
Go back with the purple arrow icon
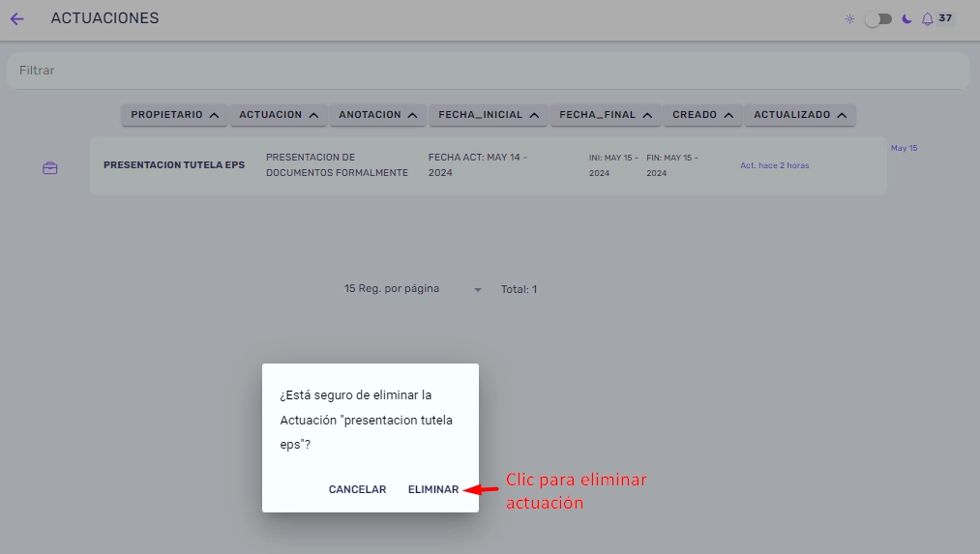click(x=16, y=18)
